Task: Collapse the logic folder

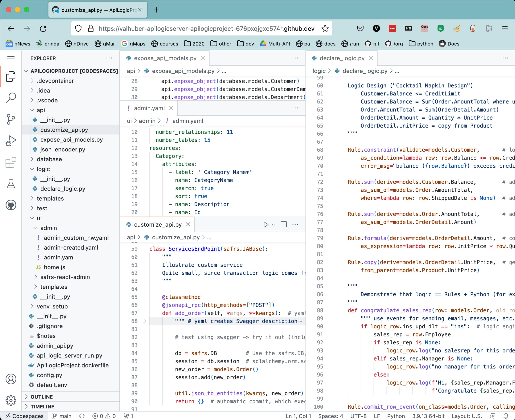Action: click(x=43, y=169)
